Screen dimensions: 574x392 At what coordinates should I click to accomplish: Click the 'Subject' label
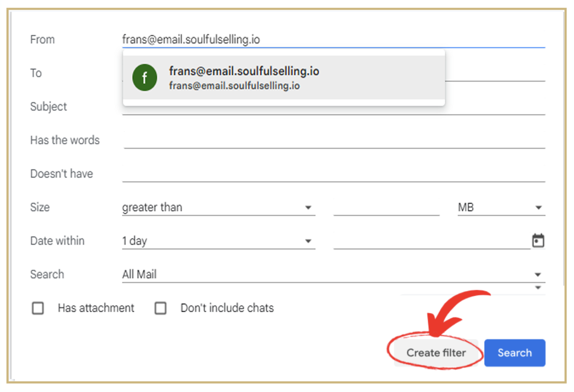tap(48, 107)
